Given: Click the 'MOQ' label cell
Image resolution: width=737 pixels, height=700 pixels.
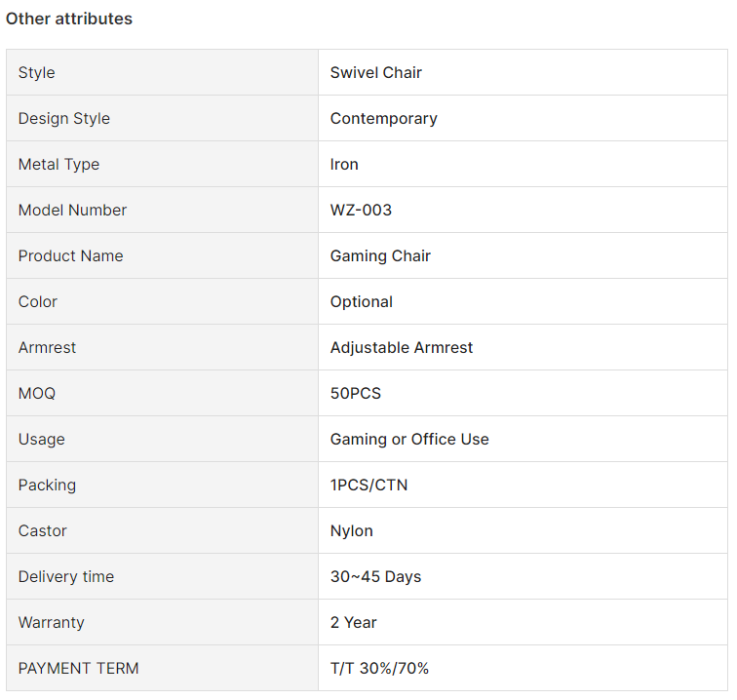Looking at the screenshot, I should point(162,393).
